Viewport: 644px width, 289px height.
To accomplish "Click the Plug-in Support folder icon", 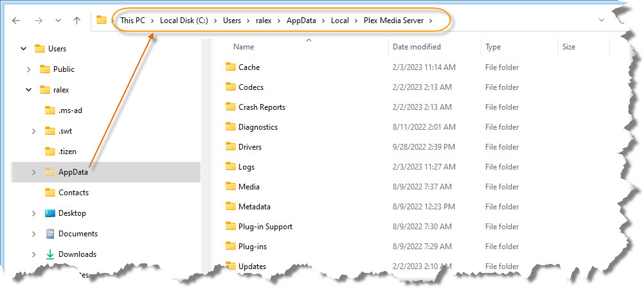I will tap(230, 226).
